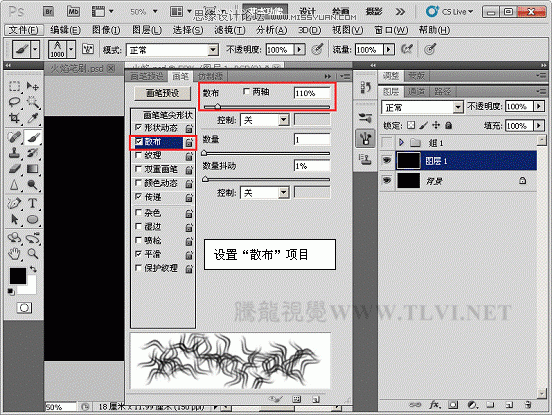Click the foreground color swatch
This screenshot has height=415, width=552.
(18, 276)
